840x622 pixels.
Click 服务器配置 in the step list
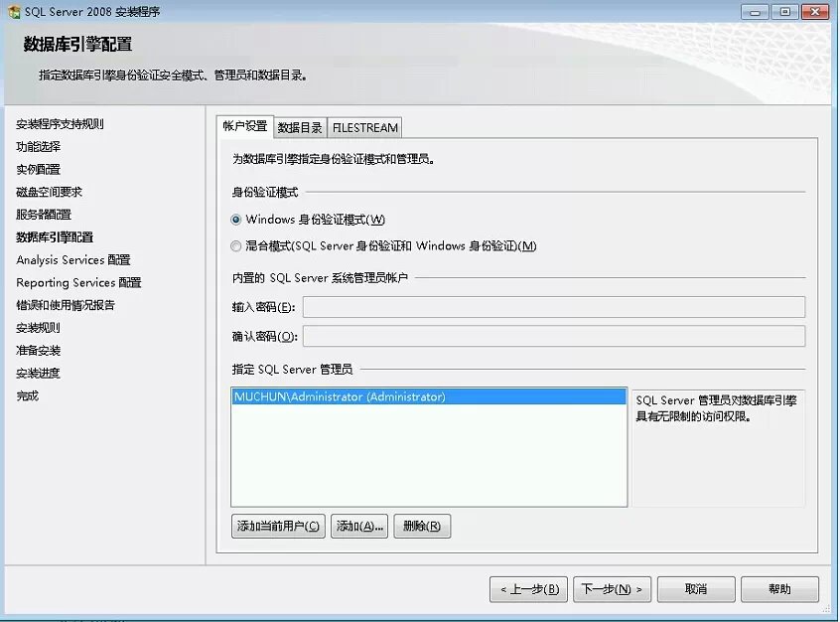click(44, 215)
